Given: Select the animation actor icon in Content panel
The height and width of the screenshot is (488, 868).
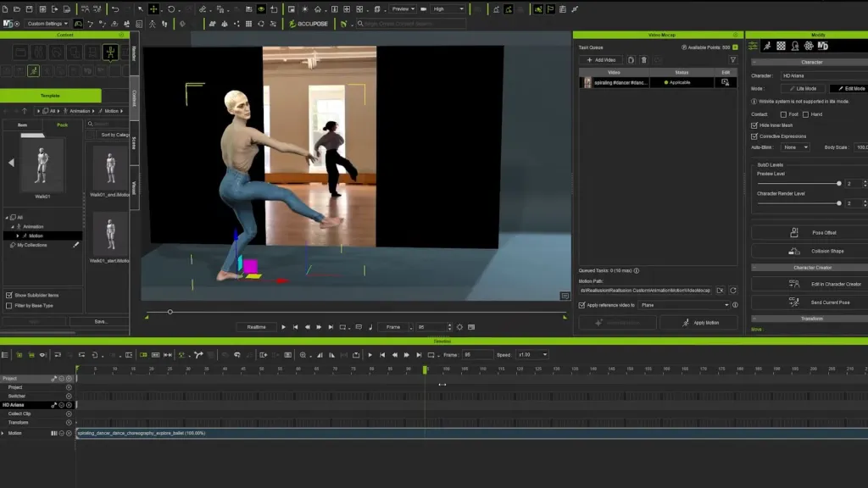Looking at the screenshot, I should [110, 53].
